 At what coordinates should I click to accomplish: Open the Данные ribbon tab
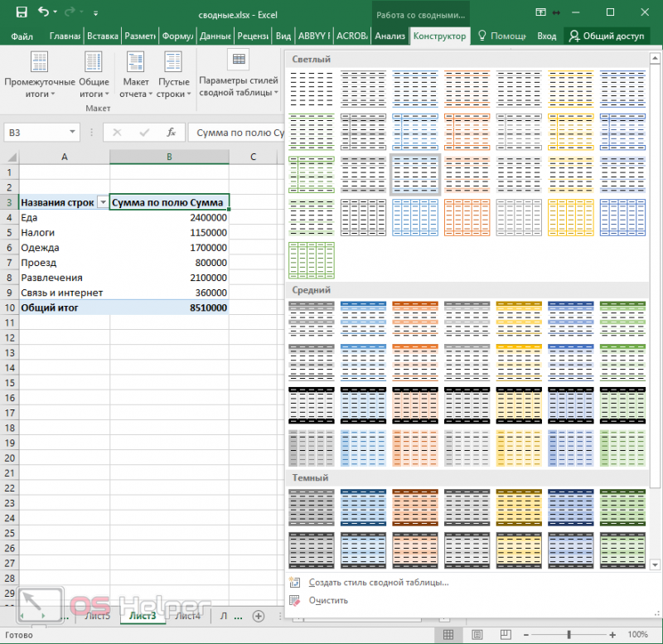(x=215, y=36)
